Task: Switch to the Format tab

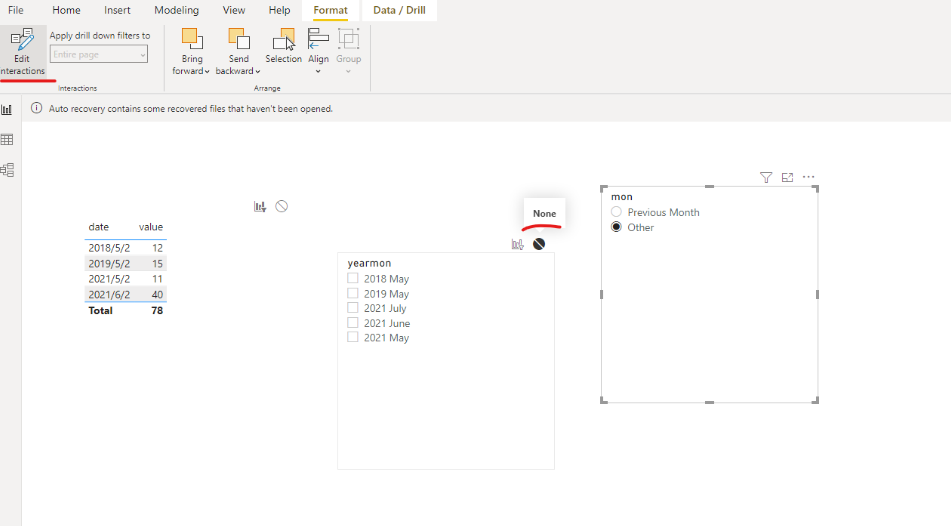Action: coord(331,10)
